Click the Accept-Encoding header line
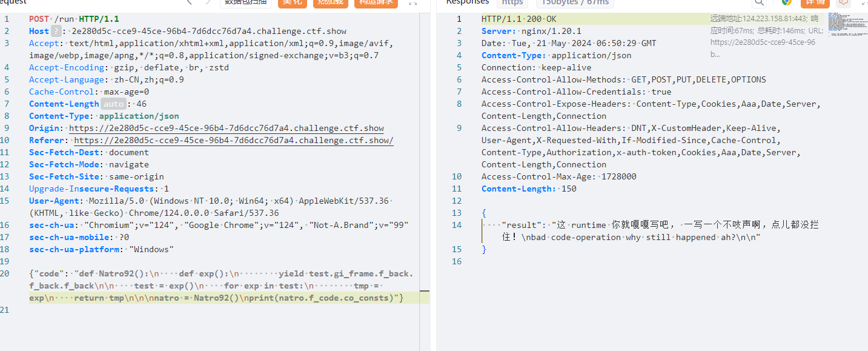868x351 pixels. pos(129,67)
